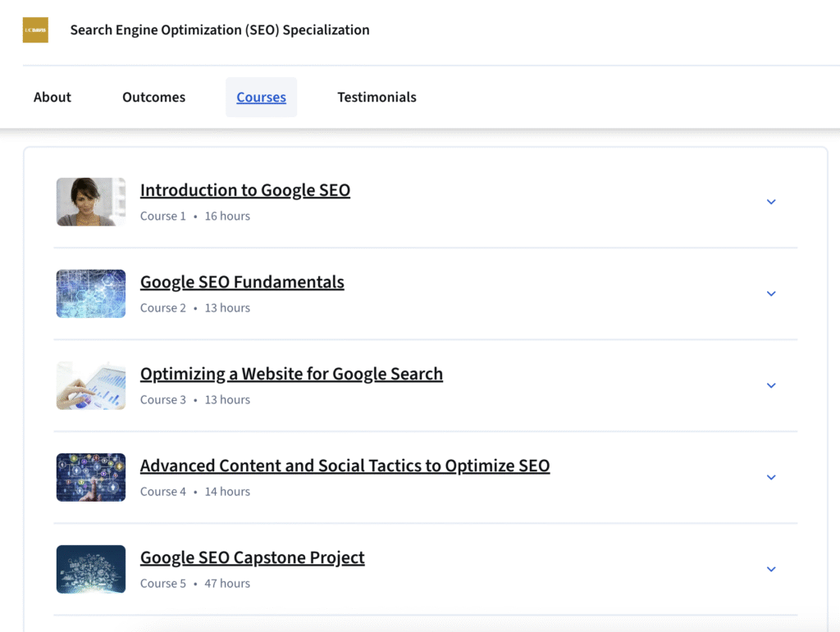Click the Introduction to Google SEO thumbnail

coord(91,202)
